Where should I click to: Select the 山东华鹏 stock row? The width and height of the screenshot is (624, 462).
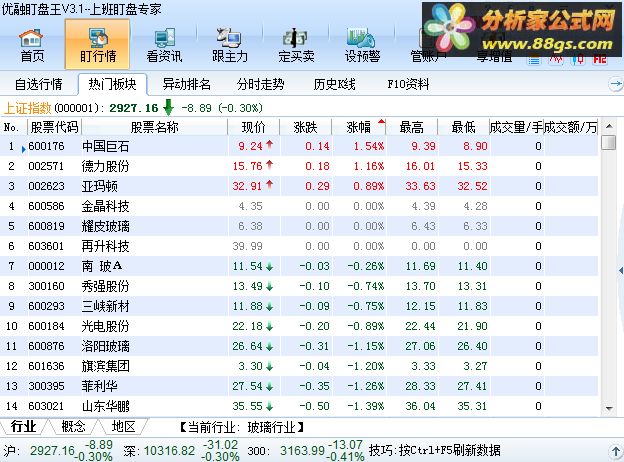(x=299, y=406)
